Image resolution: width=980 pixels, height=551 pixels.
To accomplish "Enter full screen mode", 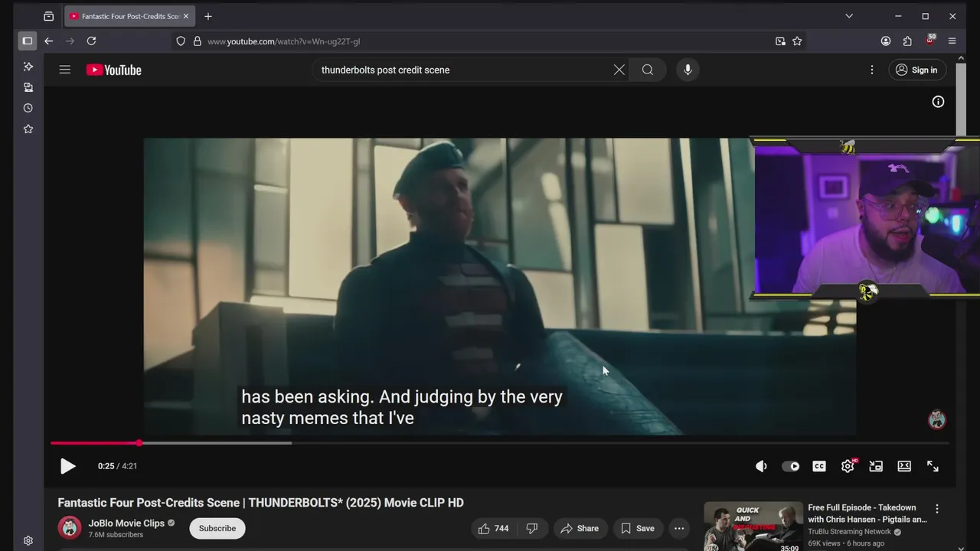I will pos(933,466).
